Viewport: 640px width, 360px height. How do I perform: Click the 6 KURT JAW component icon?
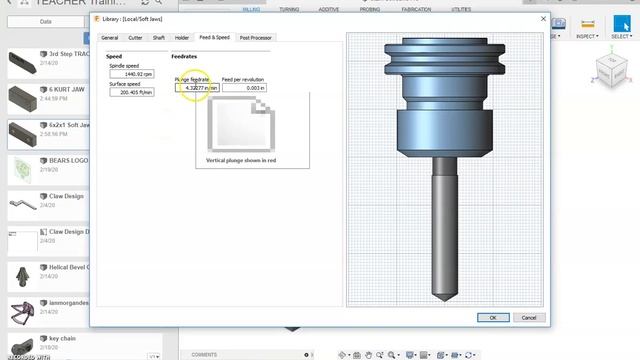coord(44,89)
